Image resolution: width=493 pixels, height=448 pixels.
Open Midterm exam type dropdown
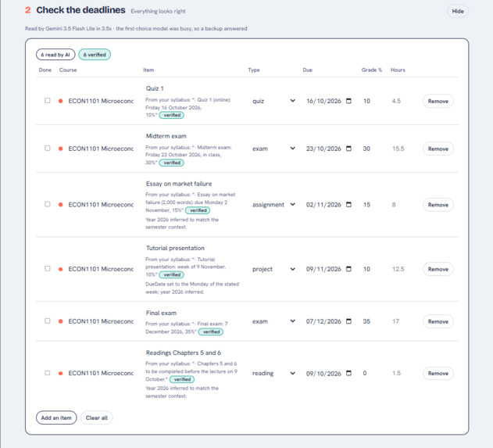(x=273, y=149)
